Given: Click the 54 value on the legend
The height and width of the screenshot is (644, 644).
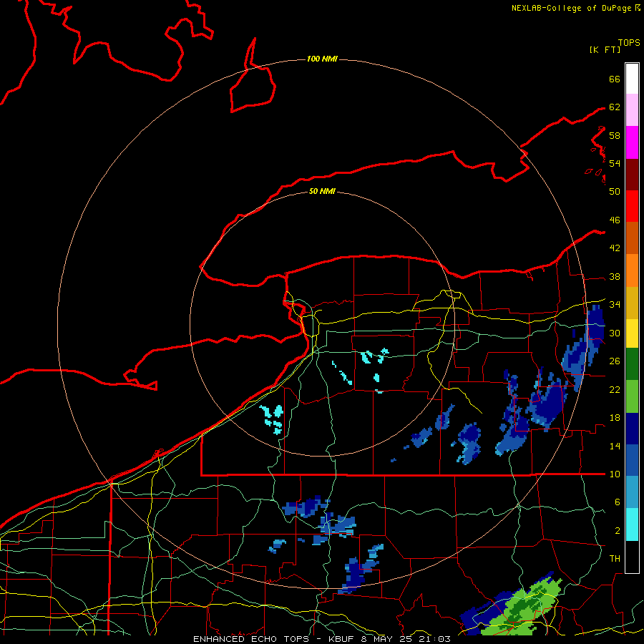Looking at the screenshot, I should click(615, 163).
